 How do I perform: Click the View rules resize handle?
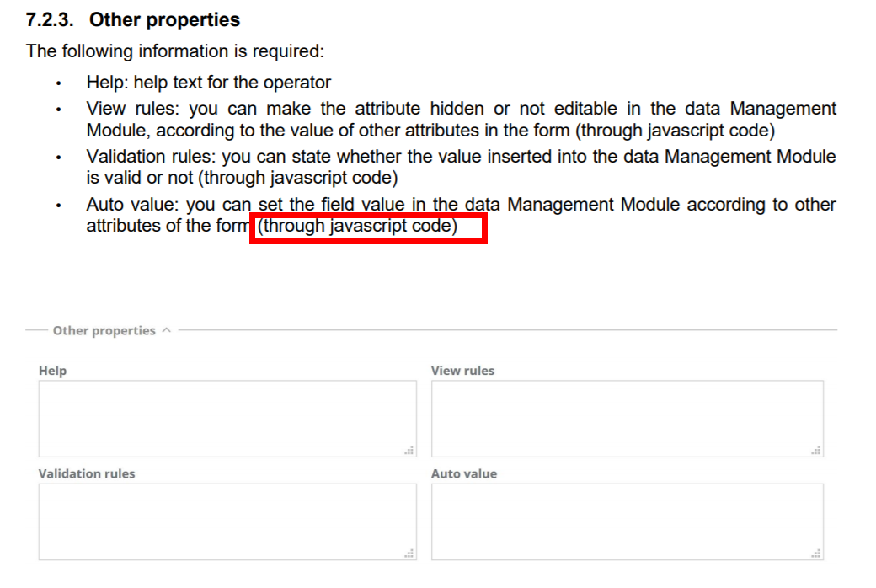[817, 452]
